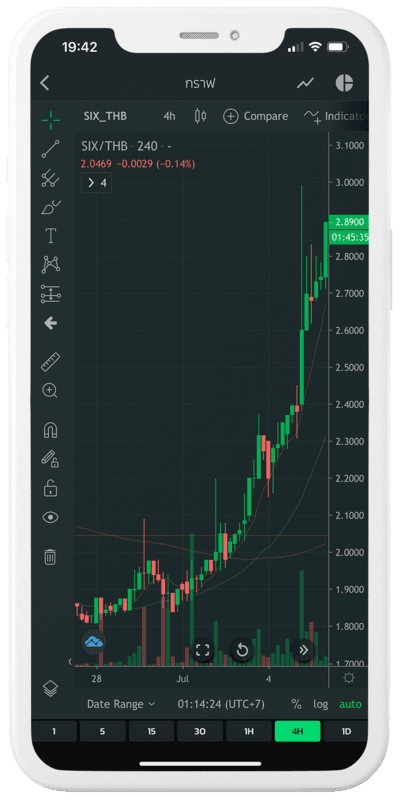Select the trend line drawing tool

click(x=50, y=149)
